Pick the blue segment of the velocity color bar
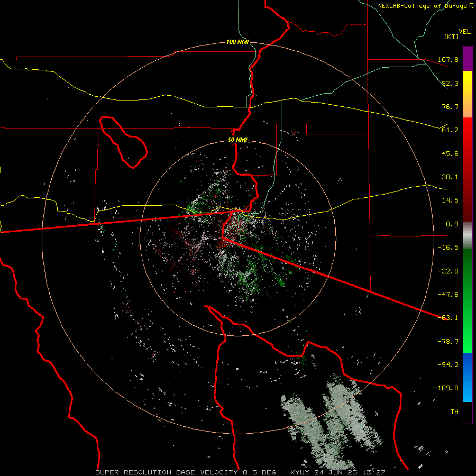The width and height of the screenshot is (476, 476). (467, 377)
